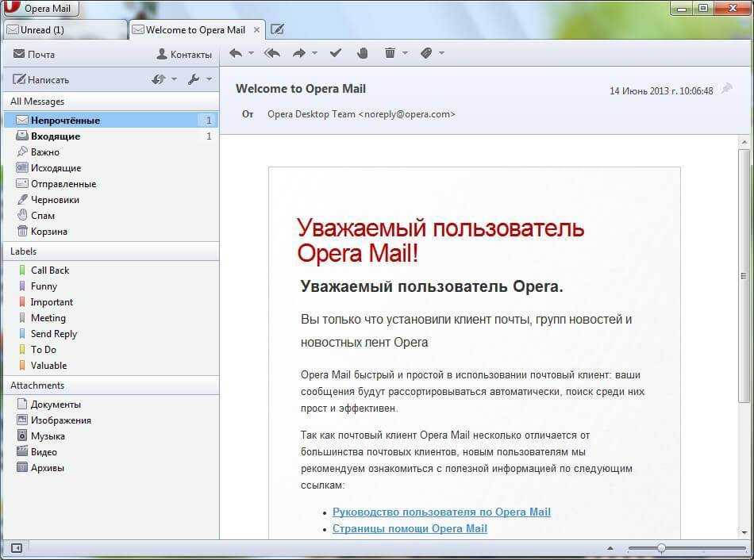Delete message using the trash icon
The image size is (754, 560).
point(390,53)
